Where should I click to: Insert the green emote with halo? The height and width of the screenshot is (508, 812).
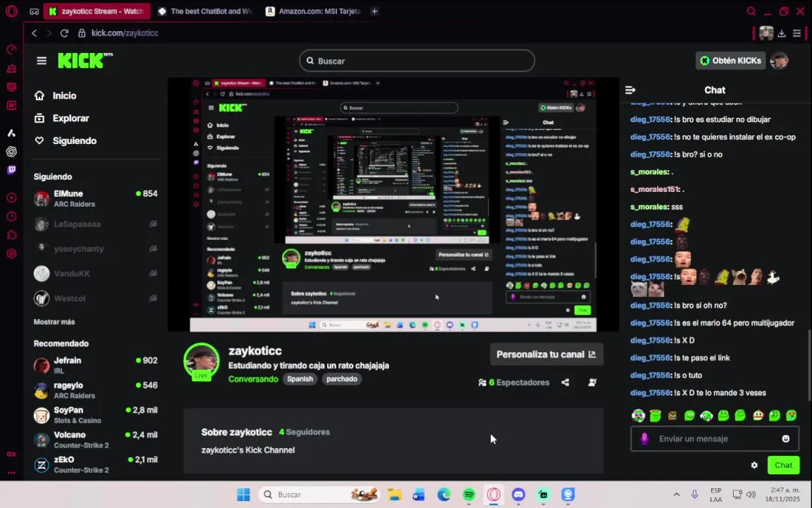pyautogui.click(x=656, y=415)
